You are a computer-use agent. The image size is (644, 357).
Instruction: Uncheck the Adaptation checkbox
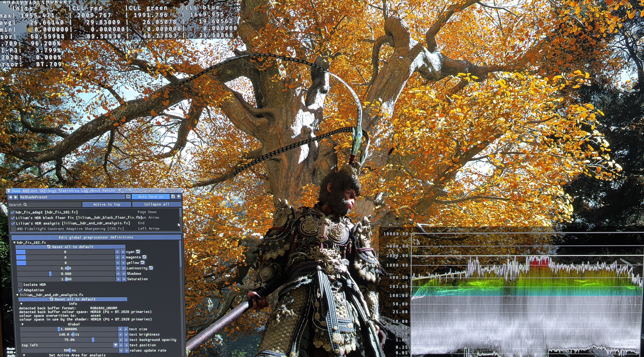(x=20, y=290)
